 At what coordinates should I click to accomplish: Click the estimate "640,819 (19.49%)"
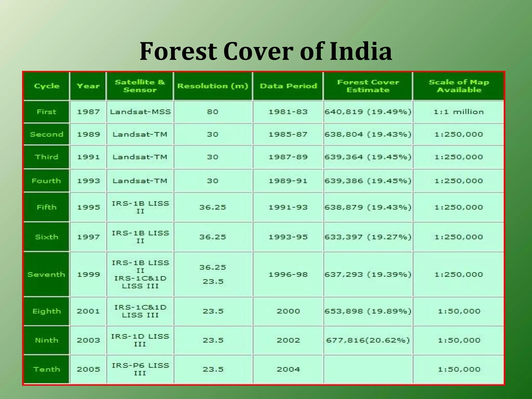368,112
